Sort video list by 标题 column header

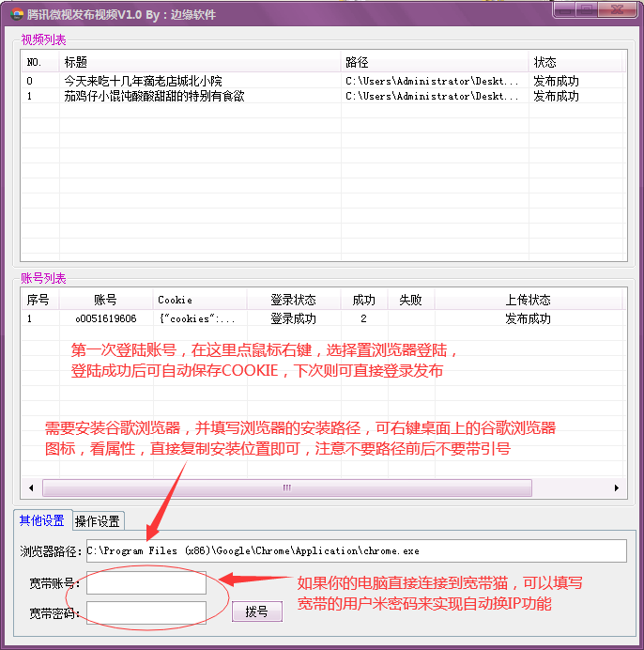[x=200, y=62]
